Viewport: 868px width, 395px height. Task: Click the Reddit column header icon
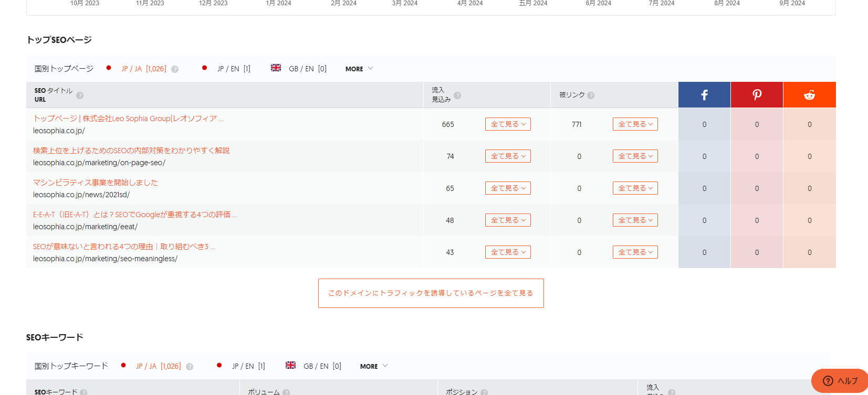pyautogui.click(x=809, y=95)
